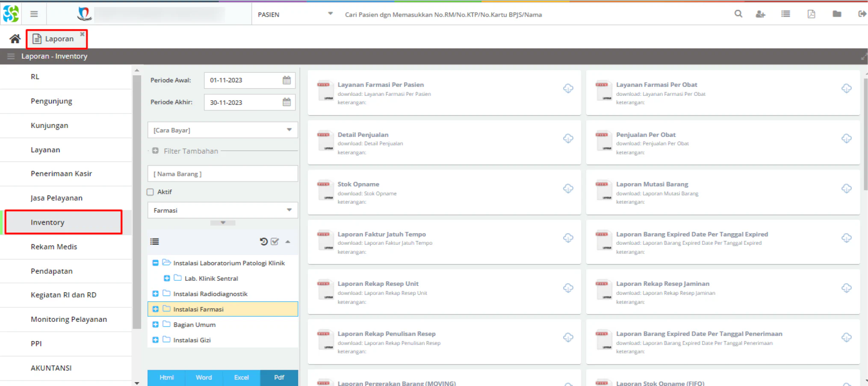Image resolution: width=868 pixels, height=386 pixels.
Task: Click the home icon
Action: pos(15,39)
